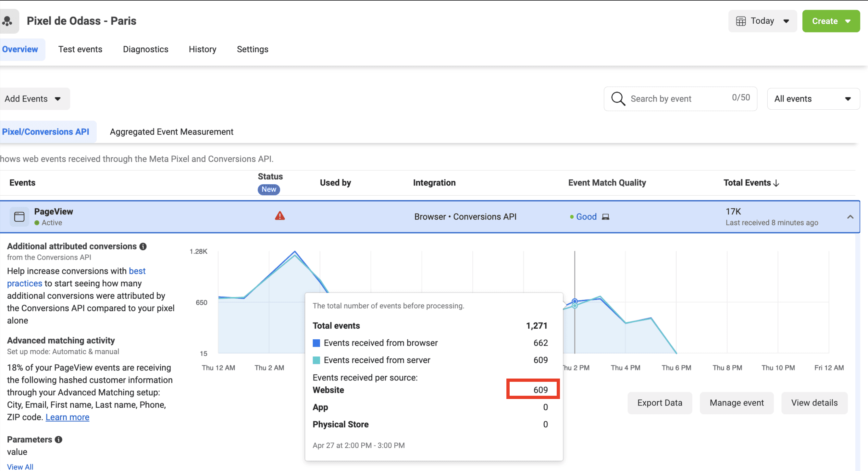Click the Good event match quality link
Screen dimensions: 868x471
[586, 217]
